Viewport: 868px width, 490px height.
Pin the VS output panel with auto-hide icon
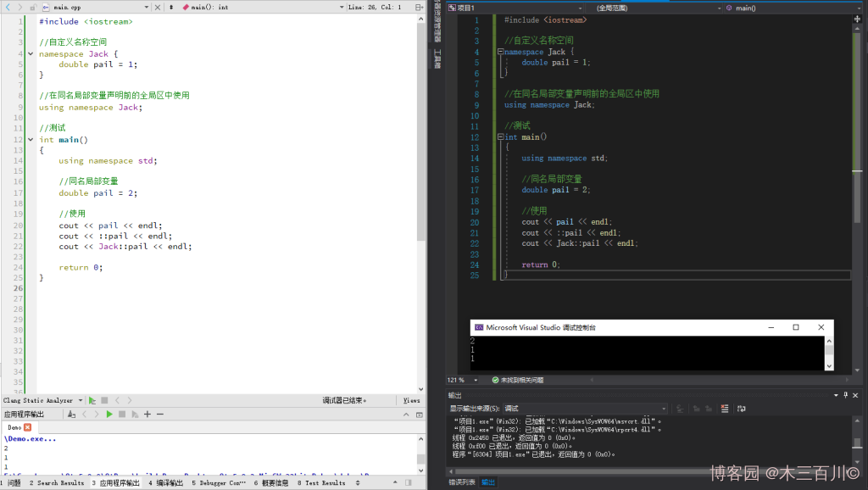tap(847, 395)
